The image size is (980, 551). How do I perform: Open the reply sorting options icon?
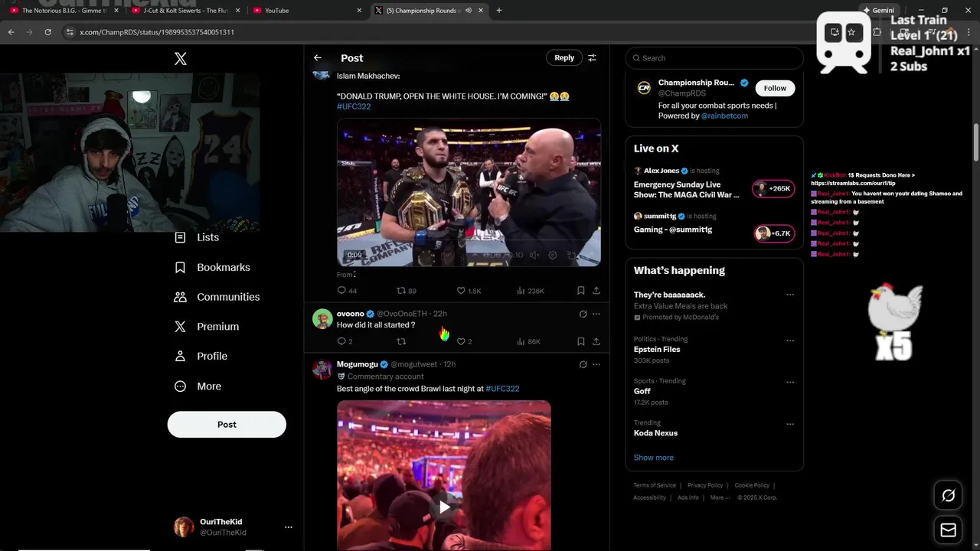[592, 57]
